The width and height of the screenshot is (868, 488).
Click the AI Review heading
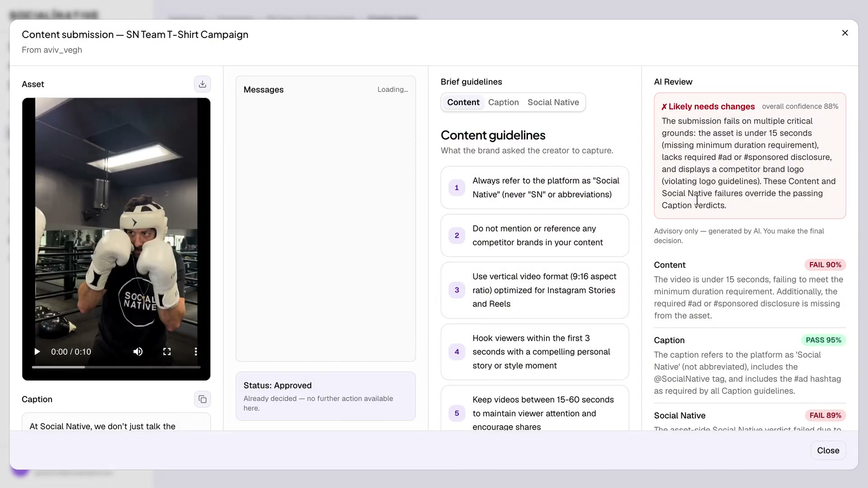pyautogui.click(x=673, y=82)
